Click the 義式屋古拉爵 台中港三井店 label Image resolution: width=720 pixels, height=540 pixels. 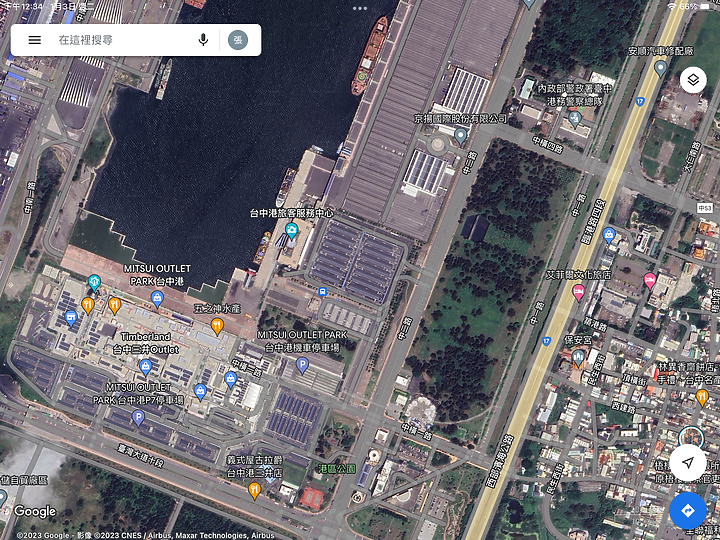254,466
